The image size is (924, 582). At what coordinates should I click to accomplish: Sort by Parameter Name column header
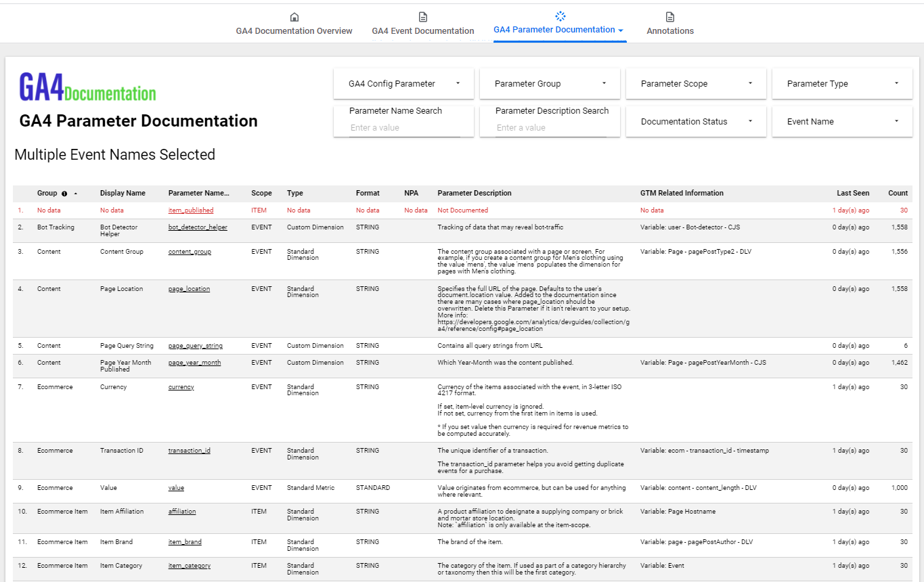tap(199, 194)
